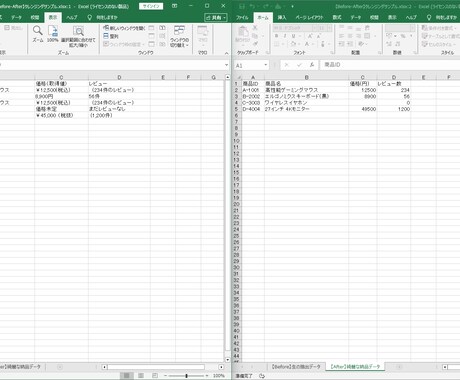This screenshot has height=380, width=460.
Task: Open a new window via 新しいウィンドウを開く
Action: pos(124,28)
